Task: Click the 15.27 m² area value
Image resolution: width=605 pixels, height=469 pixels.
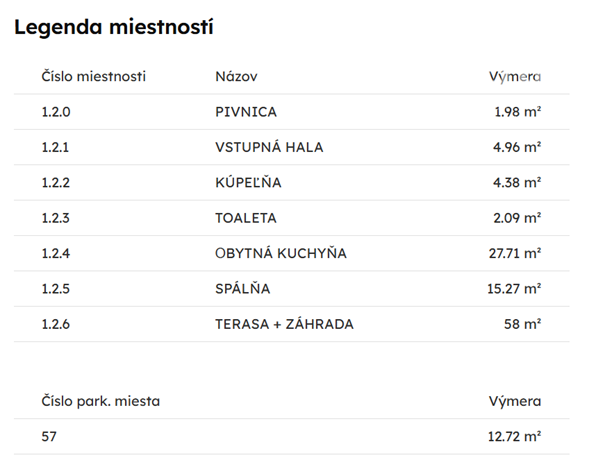Action: [515, 288]
